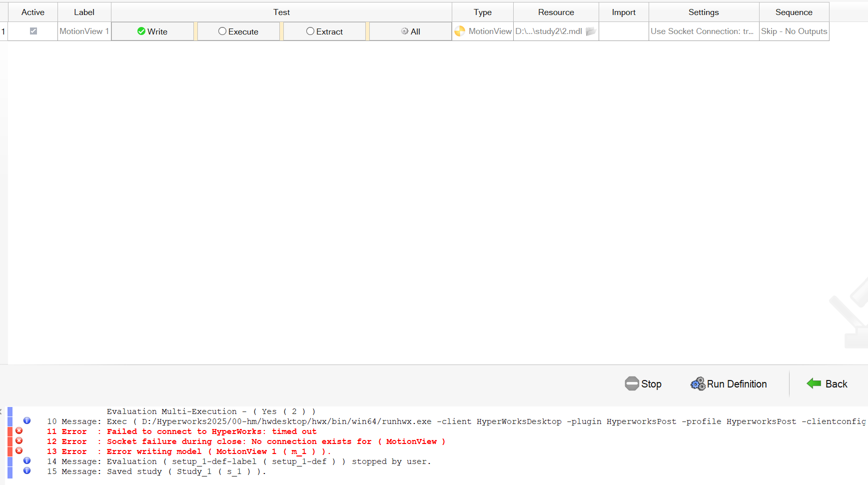Click the error icon on line 13
Image resolution: width=868 pixels, height=485 pixels.
(x=19, y=450)
